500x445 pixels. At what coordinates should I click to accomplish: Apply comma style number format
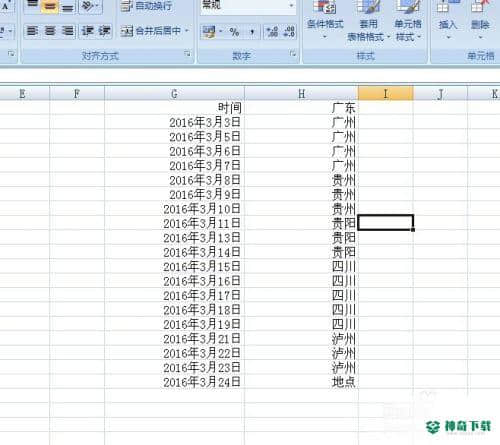252,32
